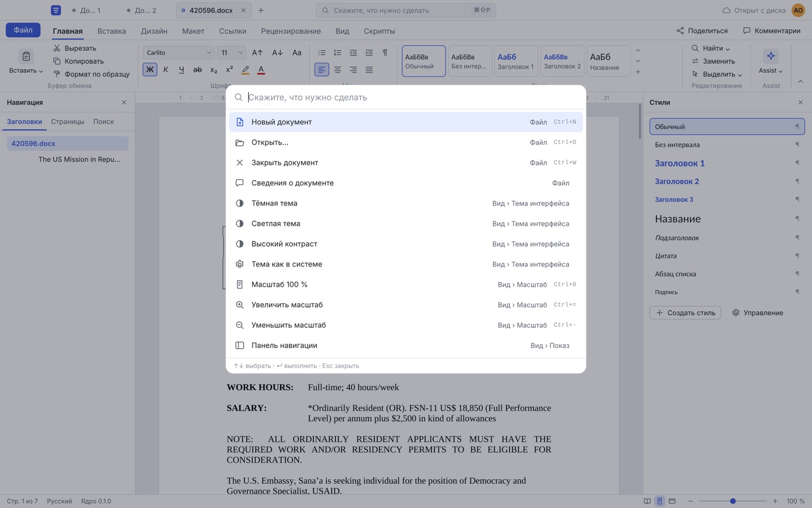The height and width of the screenshot is (508, 812).
Task: Open the font name dropdown Carlito
Action: [178, 52]
